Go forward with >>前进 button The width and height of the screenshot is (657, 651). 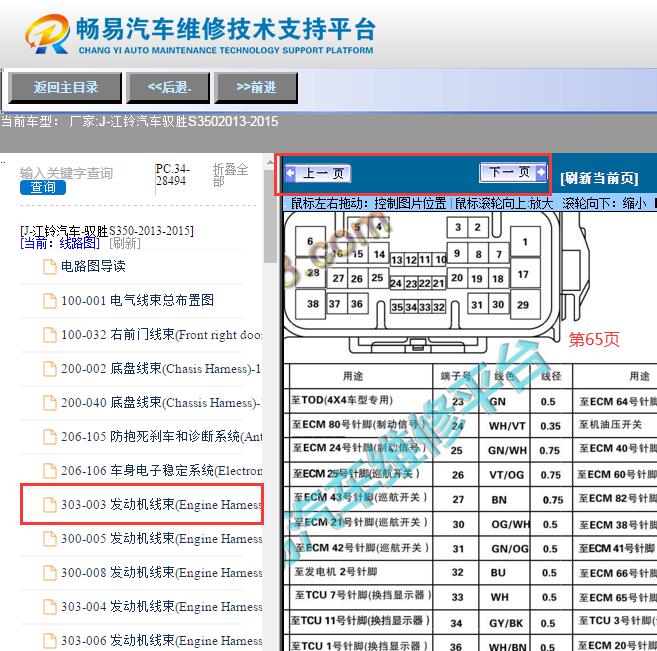256,88
